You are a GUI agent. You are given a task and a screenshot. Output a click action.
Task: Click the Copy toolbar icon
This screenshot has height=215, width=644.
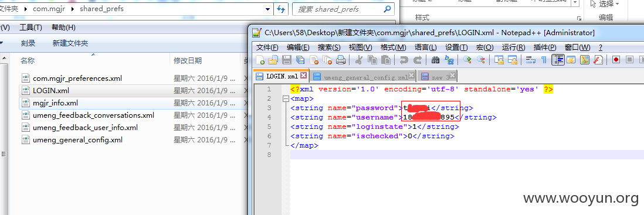coord(372,60)
